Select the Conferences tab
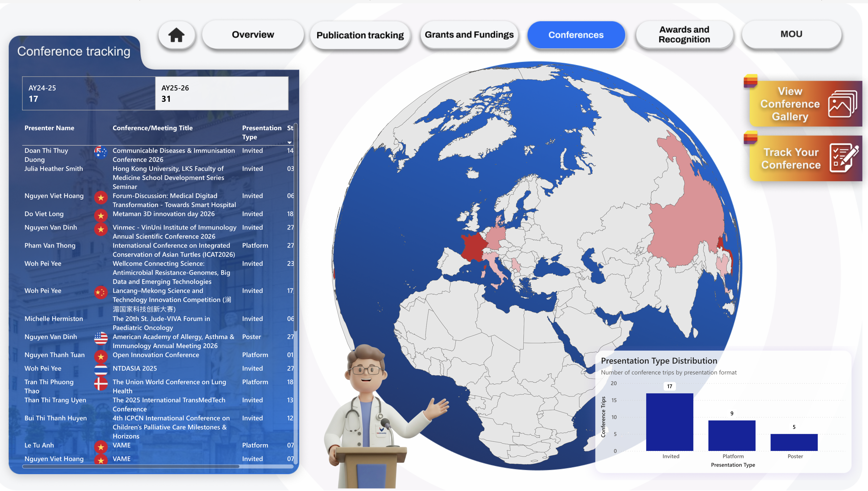 [x=576, y=35]
